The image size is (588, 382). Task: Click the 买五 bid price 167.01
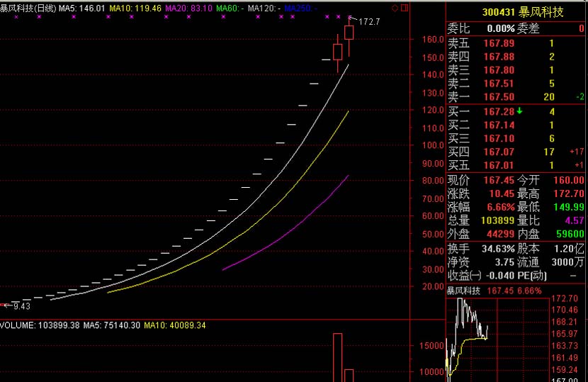pos(499,165)
